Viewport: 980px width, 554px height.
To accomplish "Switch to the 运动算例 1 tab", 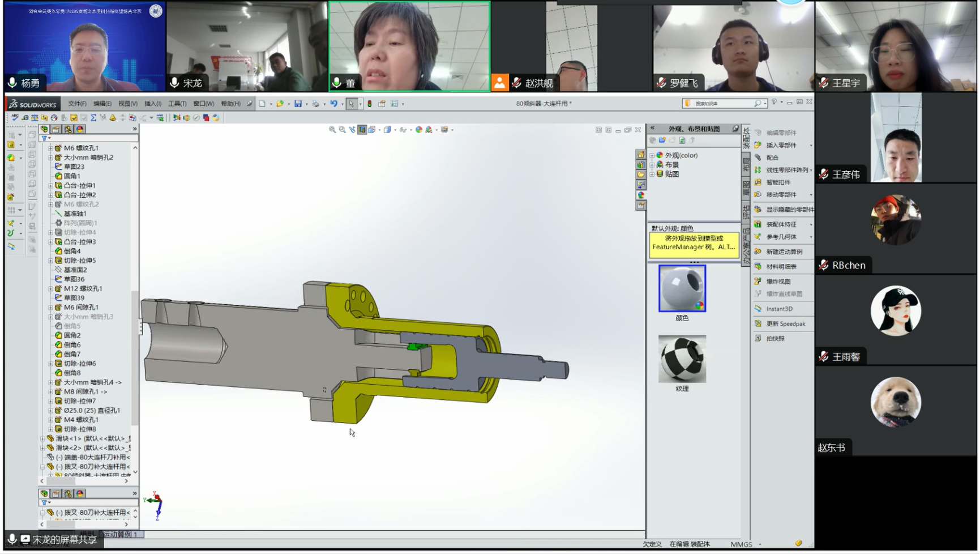I will point(120,534).
